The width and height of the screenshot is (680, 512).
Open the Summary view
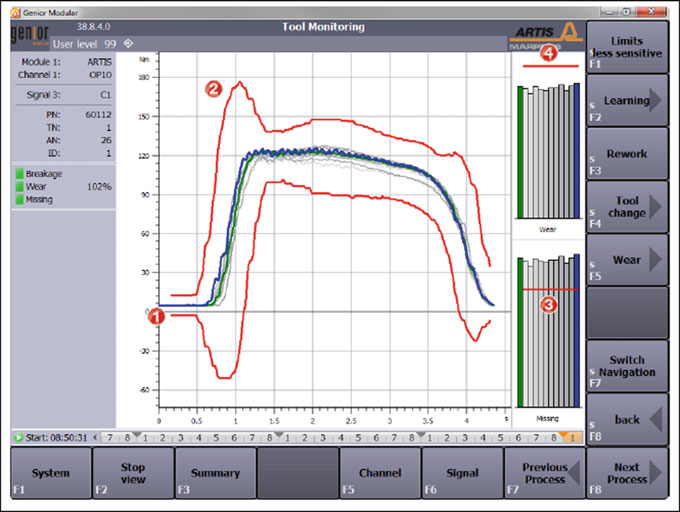coord(215,473)
